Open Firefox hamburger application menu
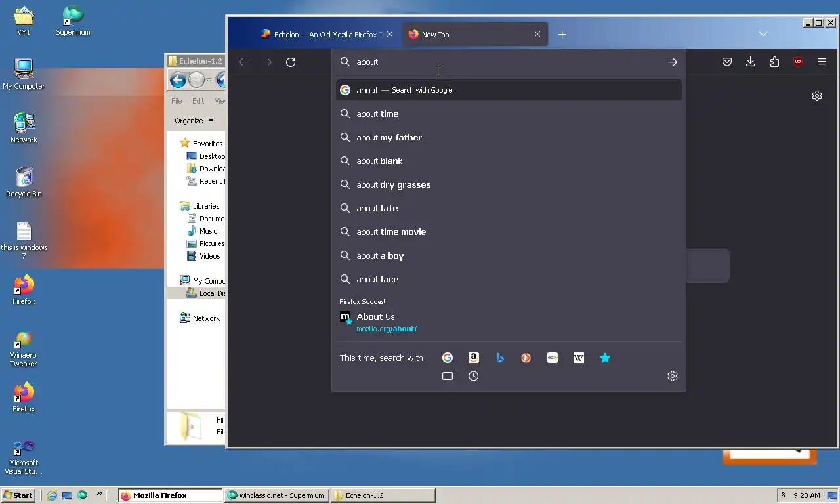Screen dimensions: 840x504 coord(822,62)
